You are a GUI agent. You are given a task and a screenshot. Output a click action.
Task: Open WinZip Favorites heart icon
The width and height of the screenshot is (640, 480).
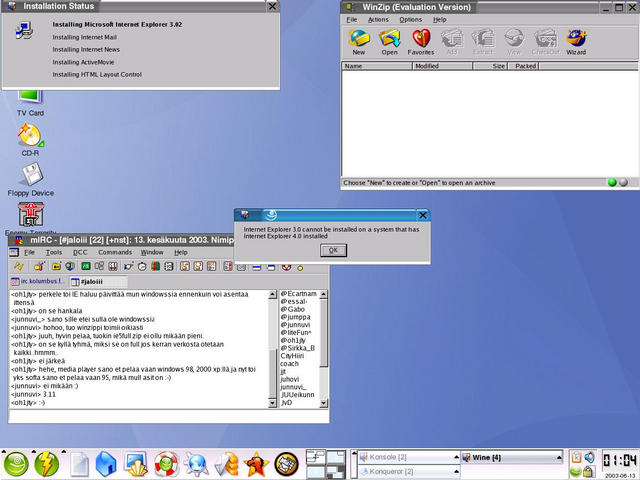tap(421, 38)
